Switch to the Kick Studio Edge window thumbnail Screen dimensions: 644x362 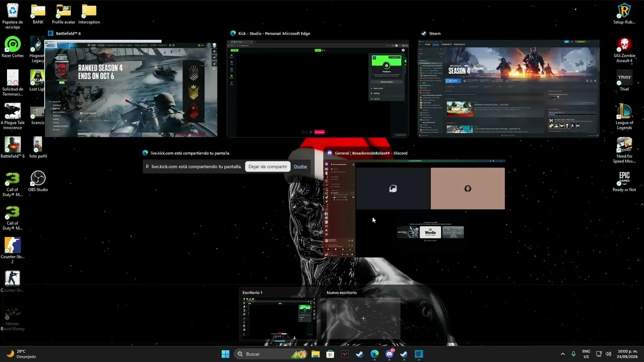[317, 89]
